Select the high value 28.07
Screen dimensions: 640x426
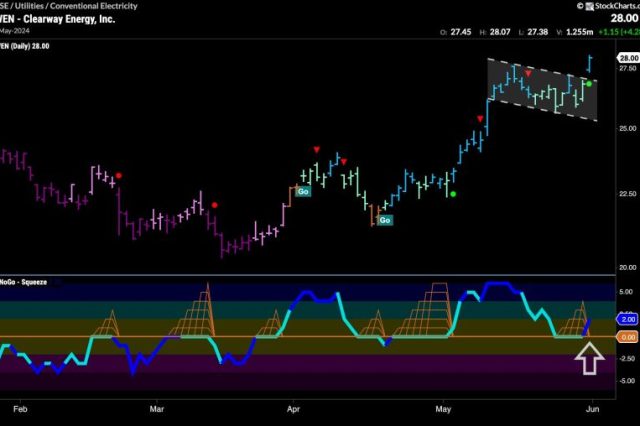tap(500, 32)
